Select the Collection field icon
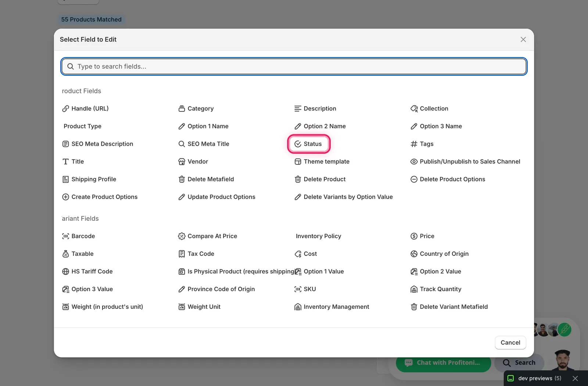 click(414, 109)
